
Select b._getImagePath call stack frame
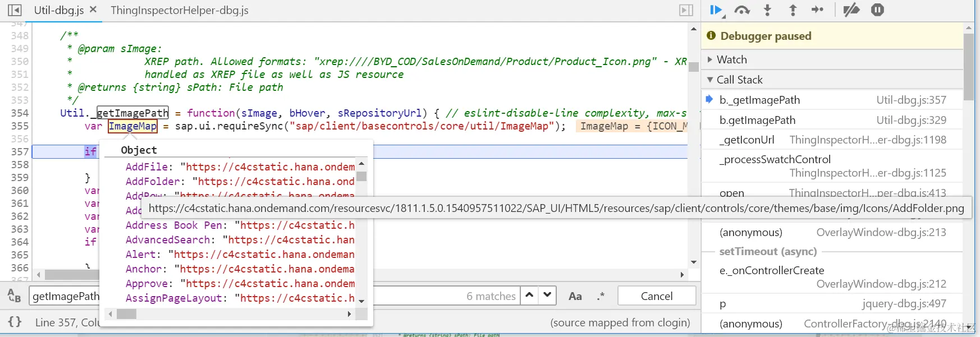click(x=832, y=100)
